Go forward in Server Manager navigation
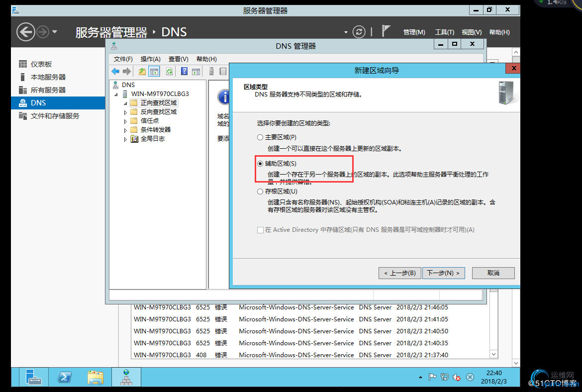This screenshot has height=392, width=582. (x=43, y=32)
